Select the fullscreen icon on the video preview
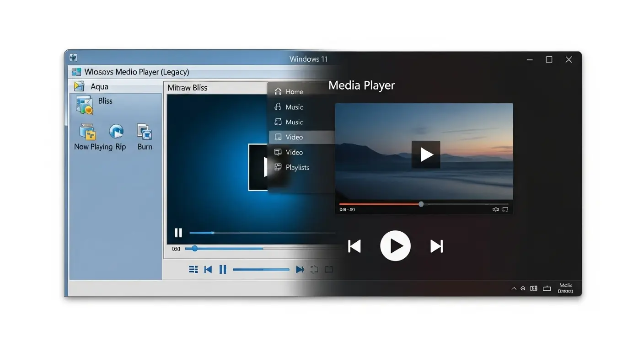The width and height of the screenshot is (644, 351). point(505,209)
